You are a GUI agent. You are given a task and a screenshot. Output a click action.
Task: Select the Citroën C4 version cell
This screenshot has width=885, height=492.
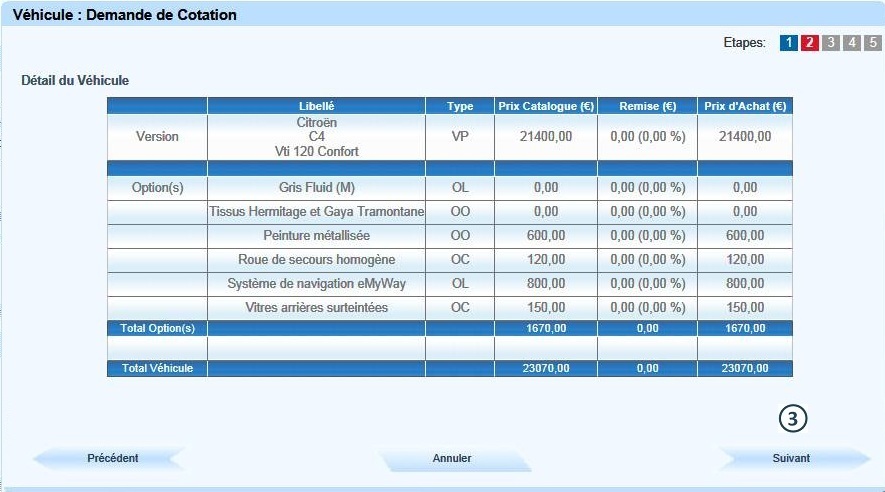316,137
